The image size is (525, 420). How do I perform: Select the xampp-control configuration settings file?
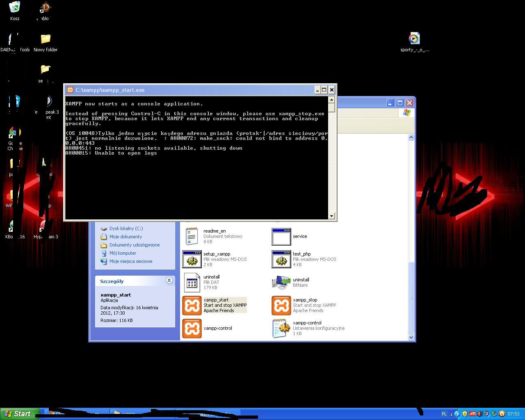click(x=281, y=329)
